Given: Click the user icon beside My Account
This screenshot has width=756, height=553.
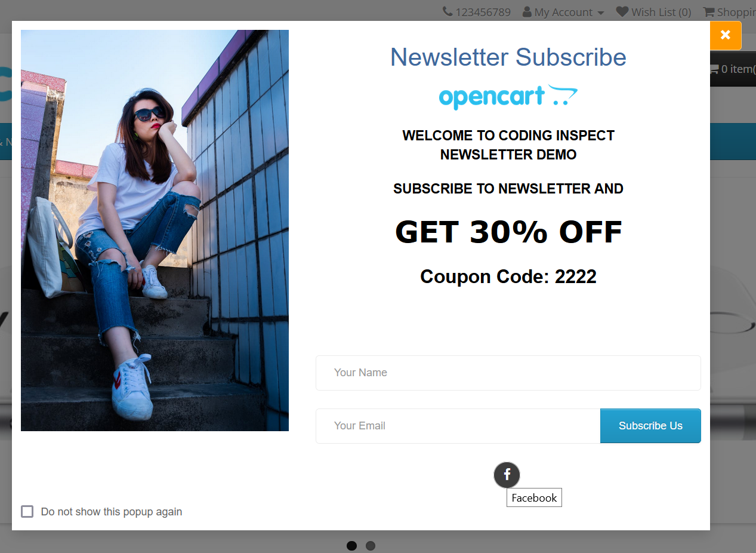Looking at the screenshot, I should point(527,12).
